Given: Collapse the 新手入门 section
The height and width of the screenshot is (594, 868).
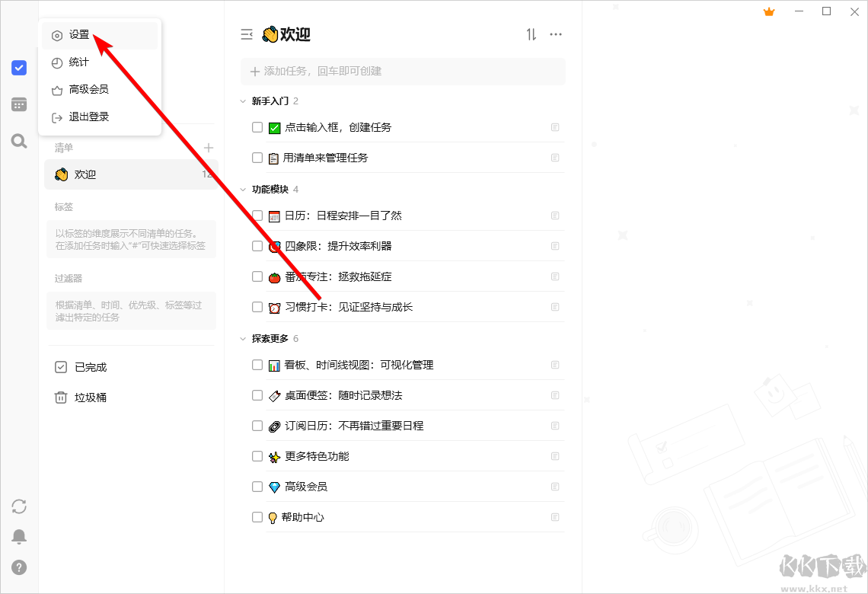Looking at the screenshot, I should click(242, 100).
